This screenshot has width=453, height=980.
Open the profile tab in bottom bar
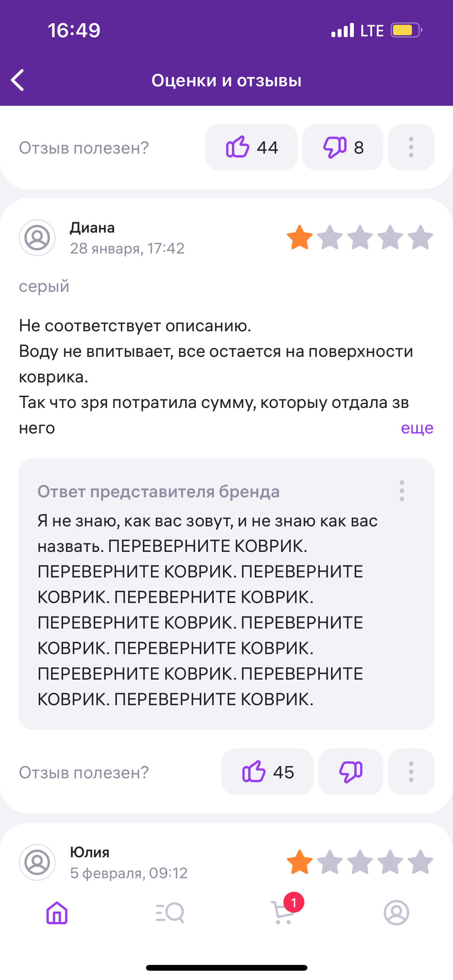tap(396, 913)
